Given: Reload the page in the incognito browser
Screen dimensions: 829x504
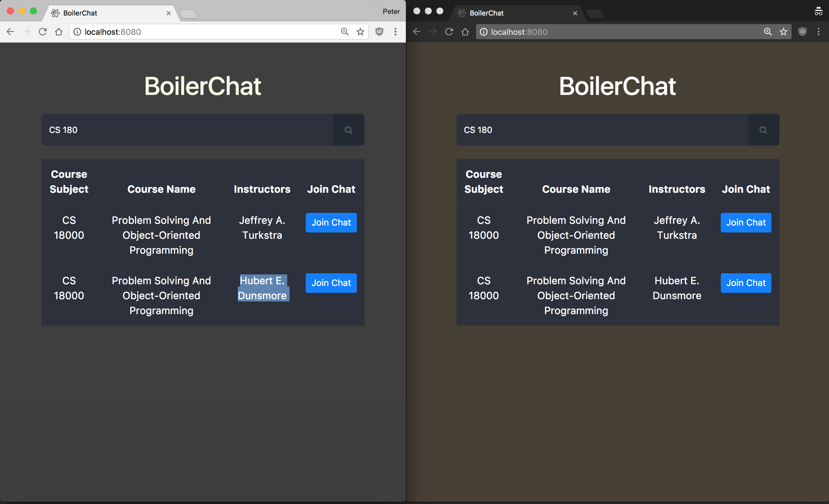Looking at the screenshot, I should (449, 32).
